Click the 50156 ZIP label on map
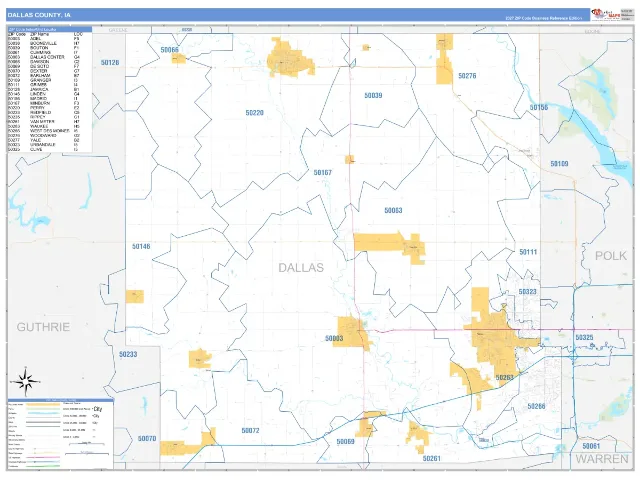The height and width of the screenshot is (480, 640). click(539, 107)
